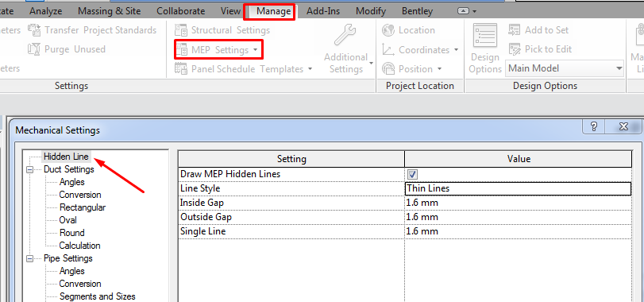Click the Position icon
Image resolution: width=644 pixels, height=302 pixels.
[388, 68]
